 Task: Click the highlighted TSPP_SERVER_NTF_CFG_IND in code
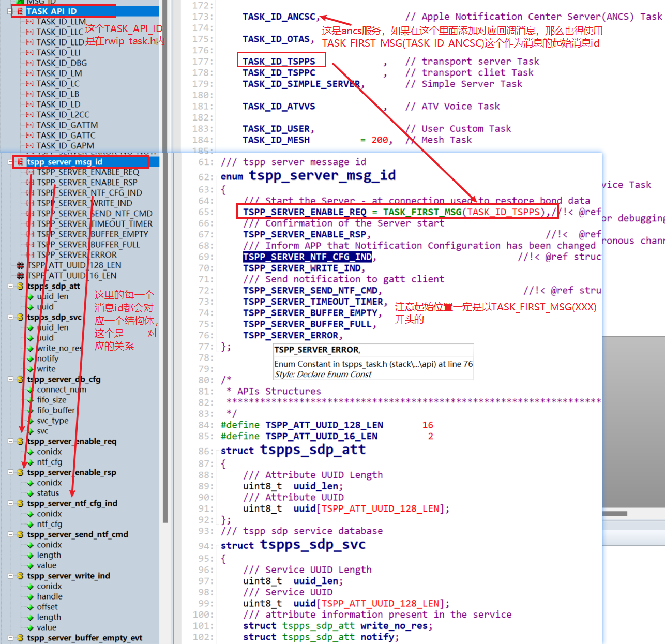pos(307,257)
